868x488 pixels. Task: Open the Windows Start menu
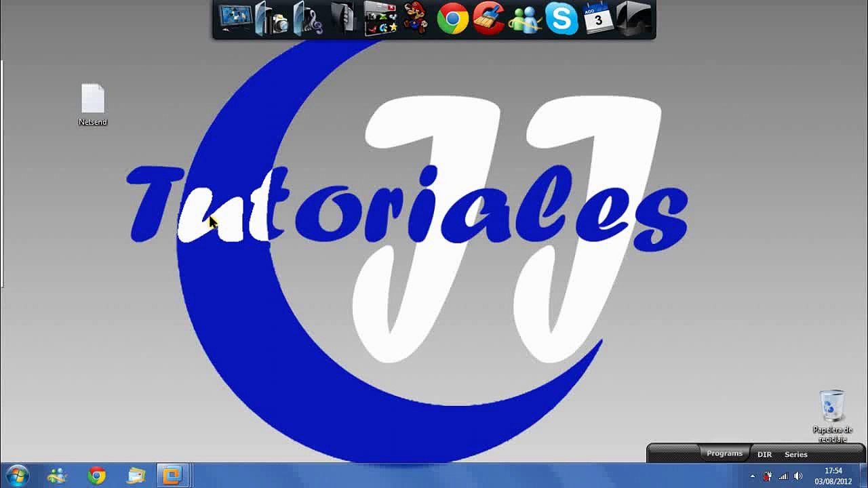click(x=17, y=476)
